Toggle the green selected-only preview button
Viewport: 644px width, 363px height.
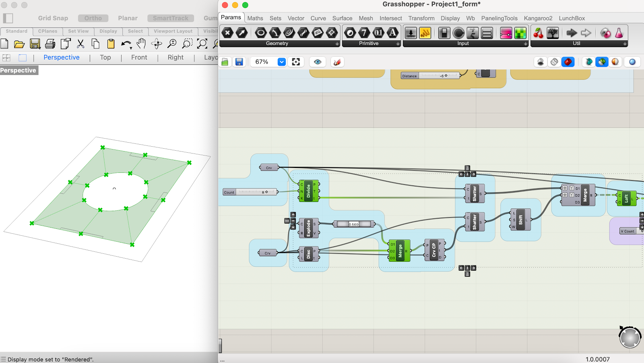tap(602, 62)
